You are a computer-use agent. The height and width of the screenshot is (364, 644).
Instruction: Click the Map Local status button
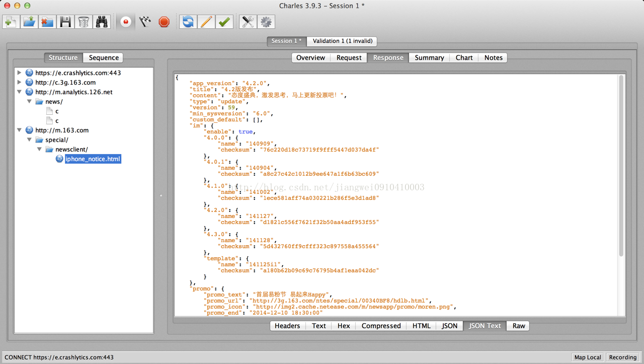(x=588, y=357)
